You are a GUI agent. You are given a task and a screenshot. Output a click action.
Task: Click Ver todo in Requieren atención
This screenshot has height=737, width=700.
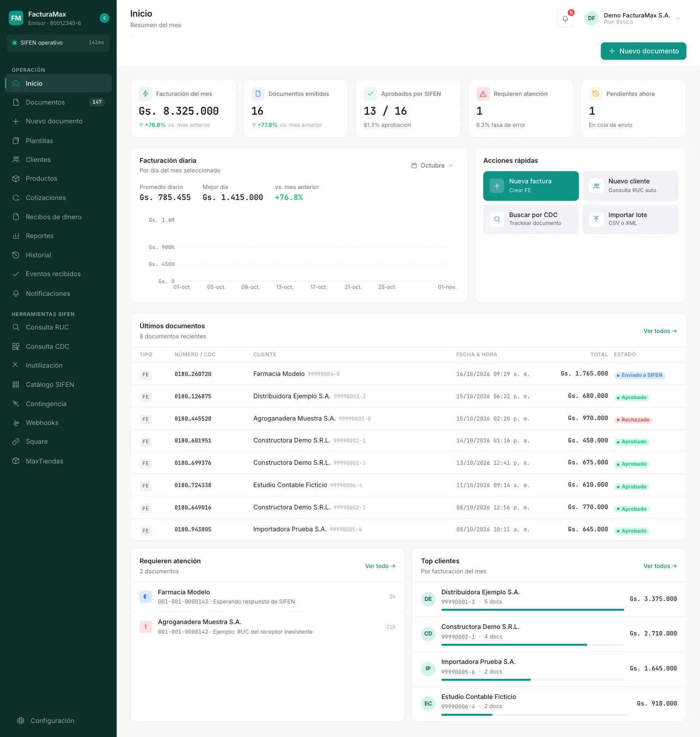(x=380, y=566)
